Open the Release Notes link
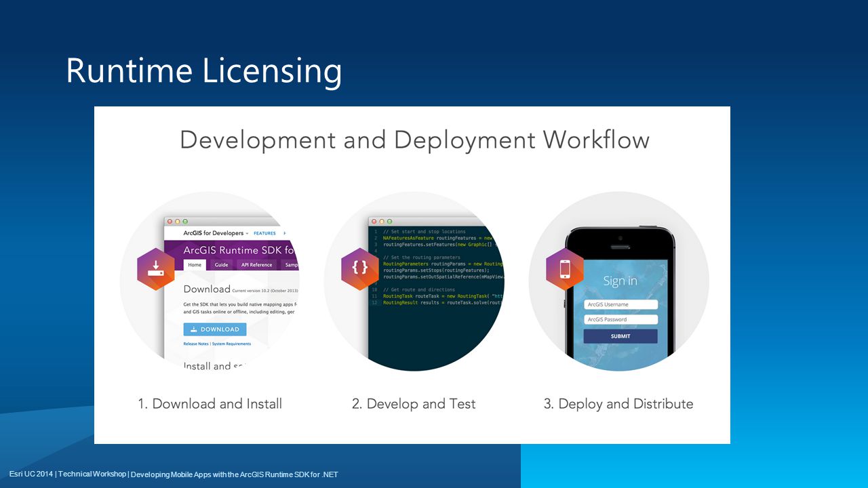 196,344
